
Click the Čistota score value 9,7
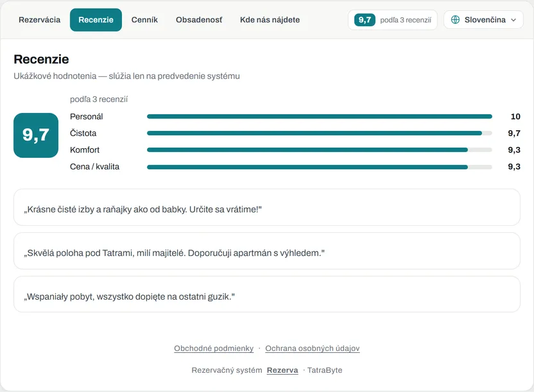pyautogui.click(x=514, y=133)
